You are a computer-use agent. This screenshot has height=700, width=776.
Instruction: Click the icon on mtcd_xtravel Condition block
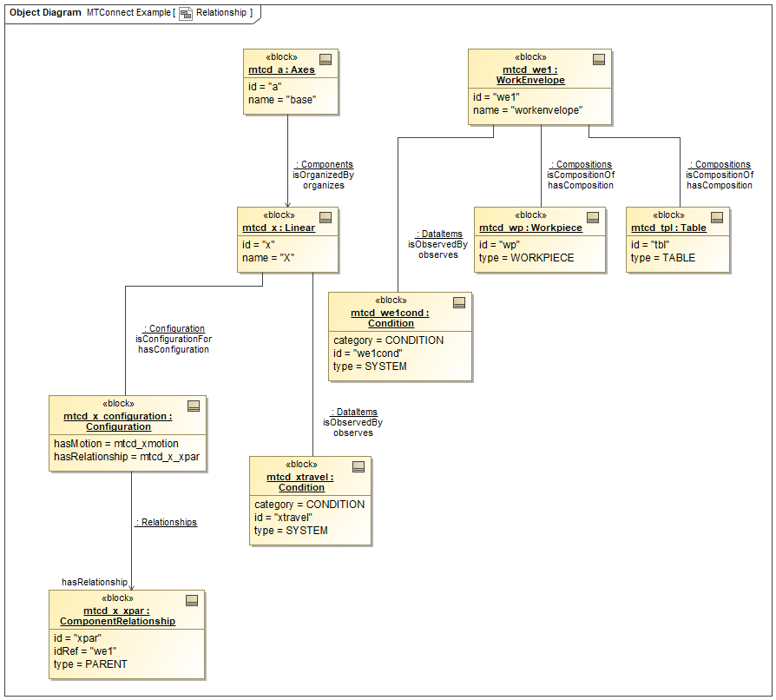(x=358, y=467)
